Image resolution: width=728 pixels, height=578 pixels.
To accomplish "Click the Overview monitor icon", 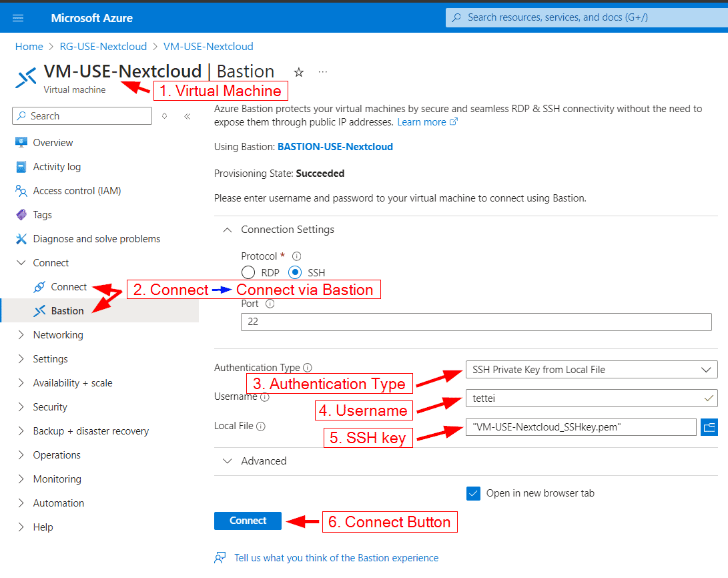I will [21, 143].
